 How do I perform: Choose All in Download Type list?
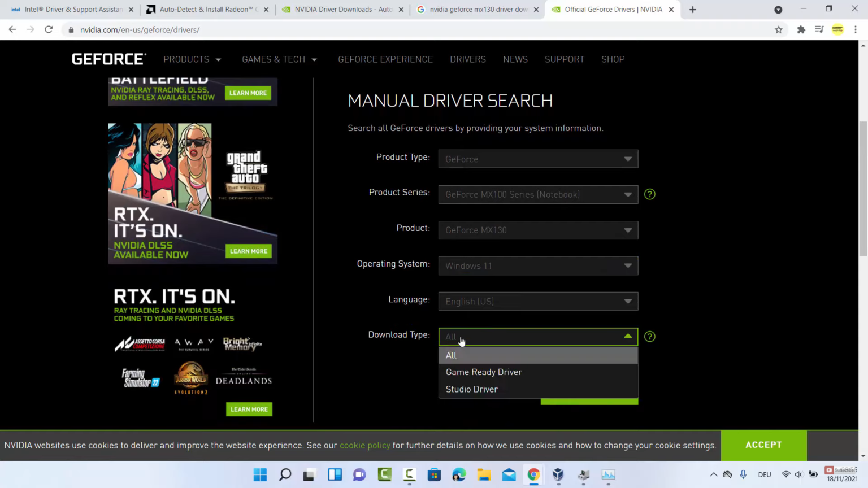point(538,355)
